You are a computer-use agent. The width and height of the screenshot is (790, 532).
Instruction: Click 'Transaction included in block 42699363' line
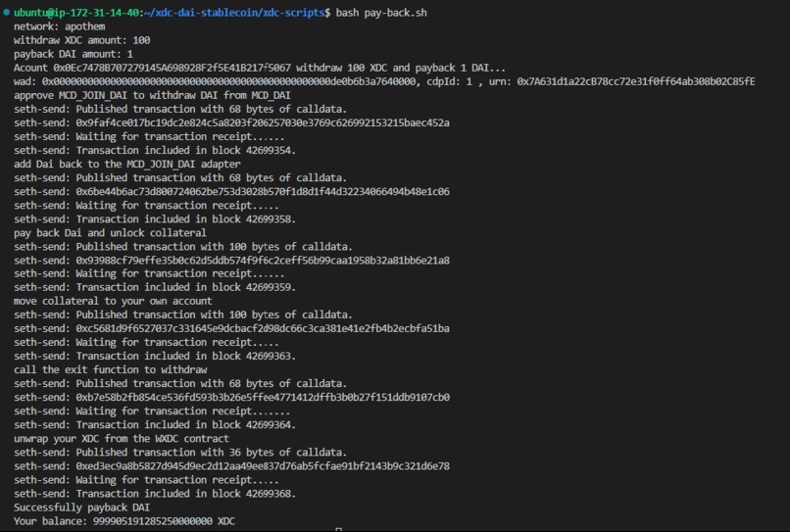[x=155, y=356]
